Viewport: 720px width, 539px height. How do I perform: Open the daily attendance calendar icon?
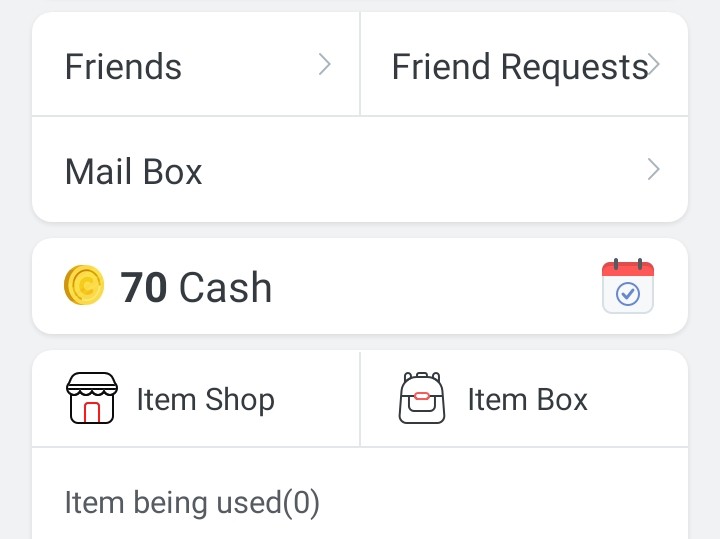click(628, 286)
